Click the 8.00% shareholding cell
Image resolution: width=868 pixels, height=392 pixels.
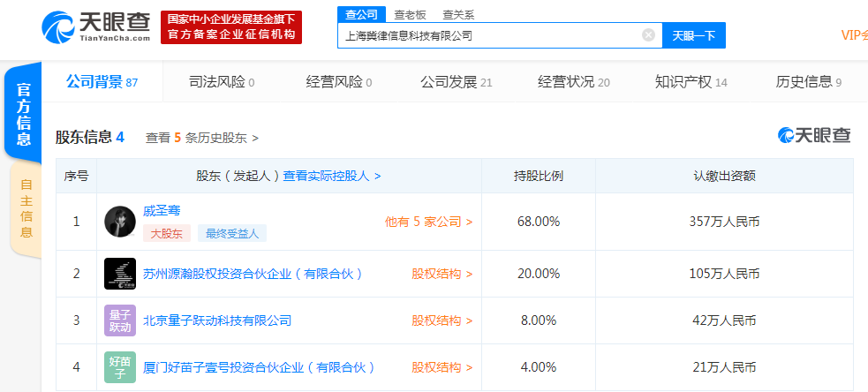[x=539, y=320]
